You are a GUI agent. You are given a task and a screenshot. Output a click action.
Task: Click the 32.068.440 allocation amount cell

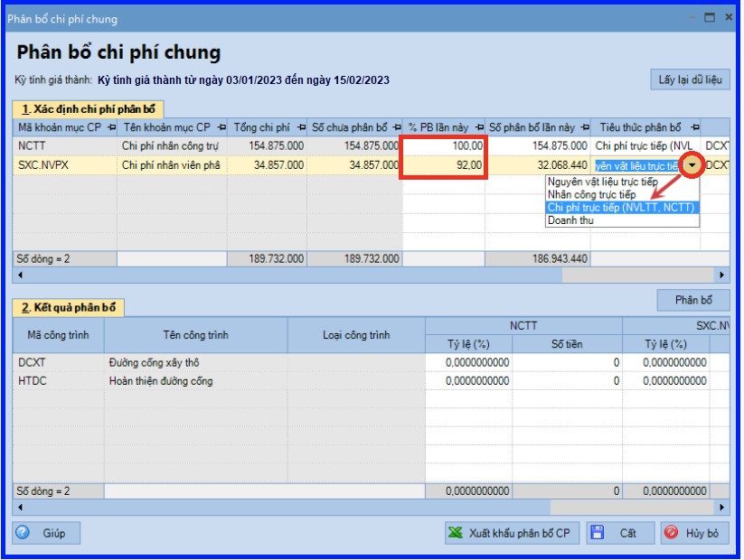[x=538, y=165]
